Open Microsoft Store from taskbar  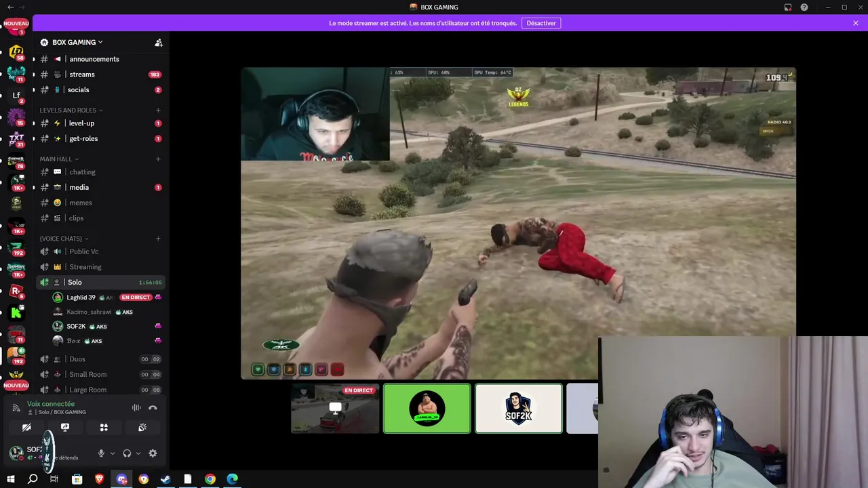pos(77,479)
